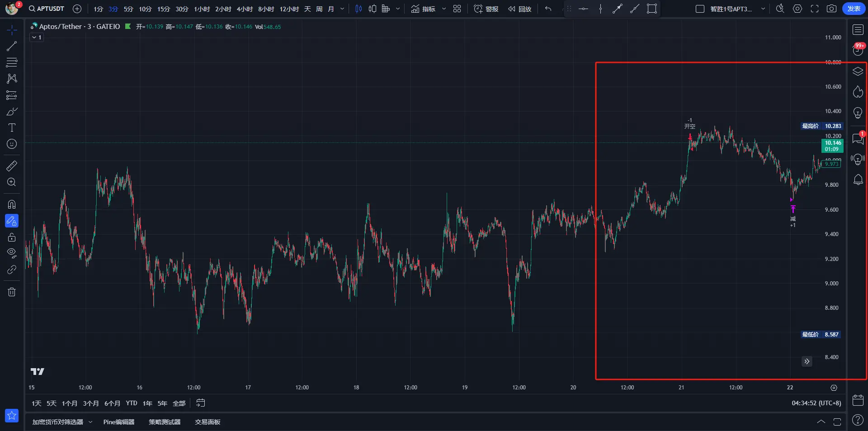Open chart settings hexagon icon
868x431 pixels.
[797, 9]
